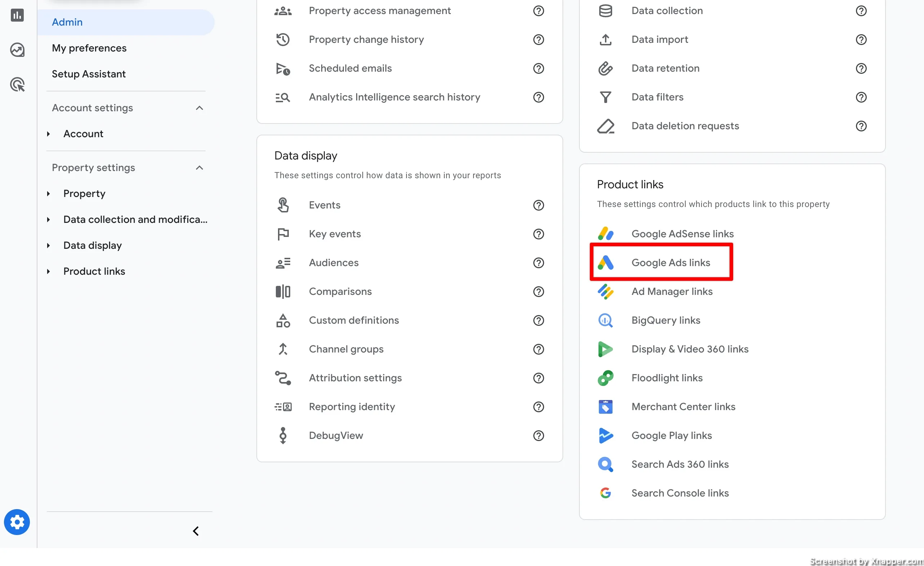Click the Data deletion requests eraser icon
This screenshot has width=924, height=566.
coord(605,126)
